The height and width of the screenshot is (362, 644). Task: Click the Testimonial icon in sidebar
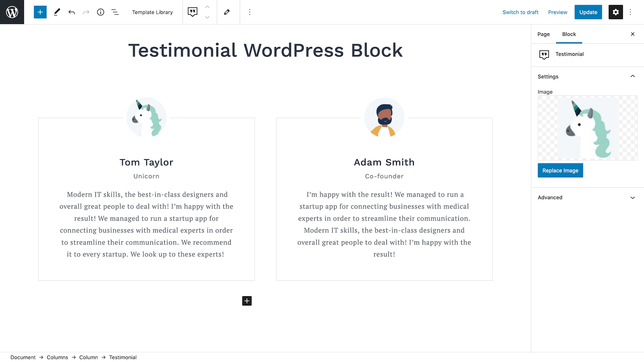(544, 55)
